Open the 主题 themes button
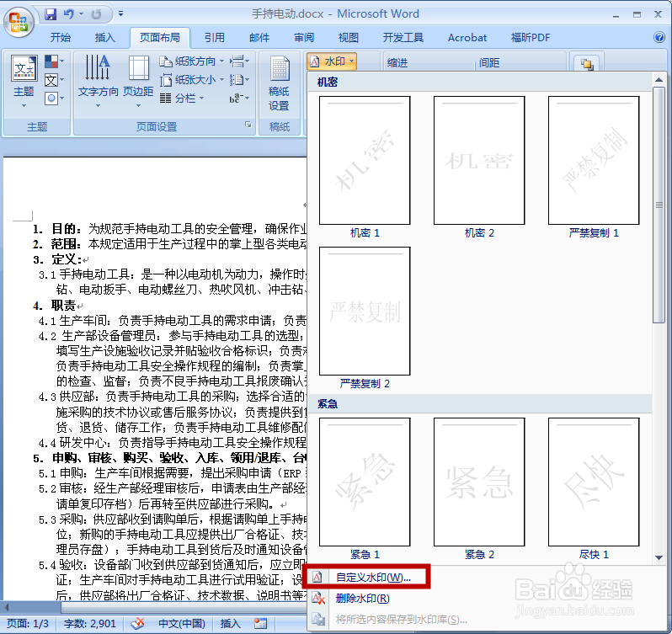This screenshot has width=672, height=634. [24, 81]
